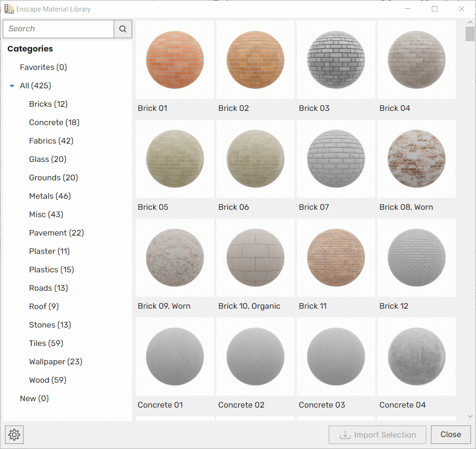476x449 pixels.
Task: Select the Concrete 03 material thumbnail
Action: 336,357
